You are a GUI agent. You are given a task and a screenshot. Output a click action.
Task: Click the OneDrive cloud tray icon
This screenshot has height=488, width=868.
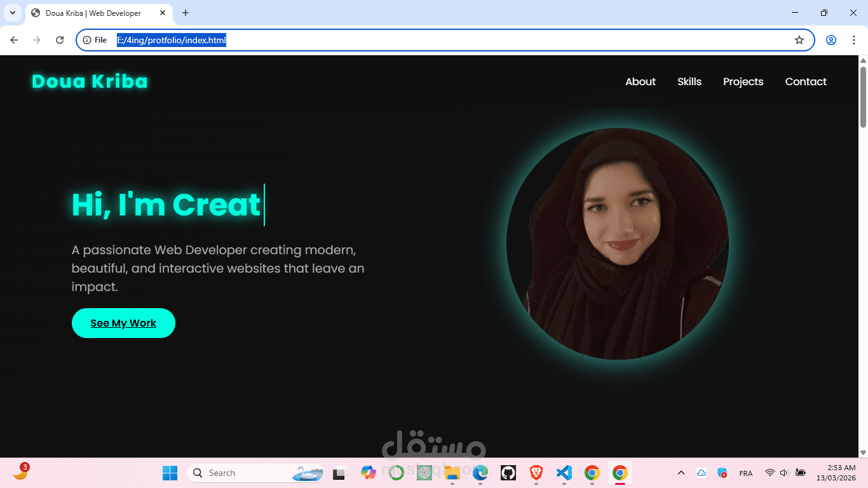click(702, 473)
